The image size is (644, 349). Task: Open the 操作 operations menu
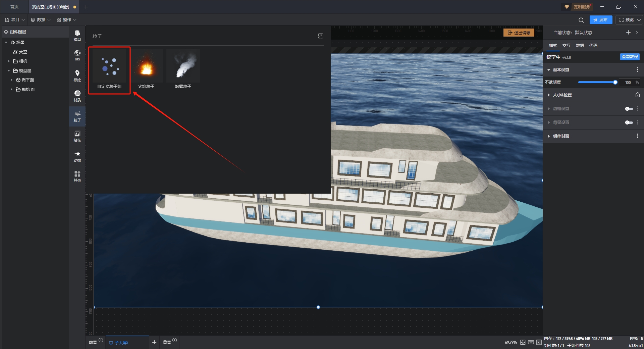click(66, 20)
